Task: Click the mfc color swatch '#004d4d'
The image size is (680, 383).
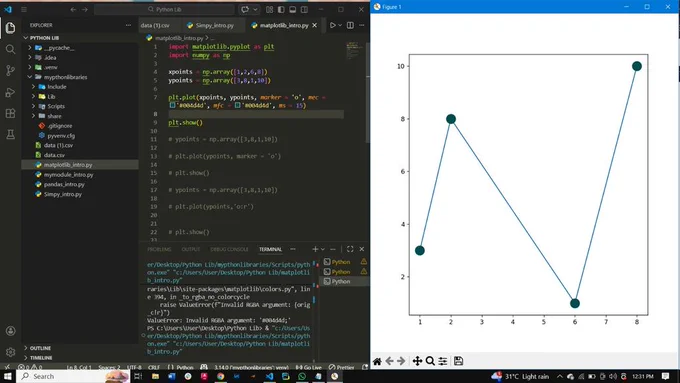Action: click(237, 105)
